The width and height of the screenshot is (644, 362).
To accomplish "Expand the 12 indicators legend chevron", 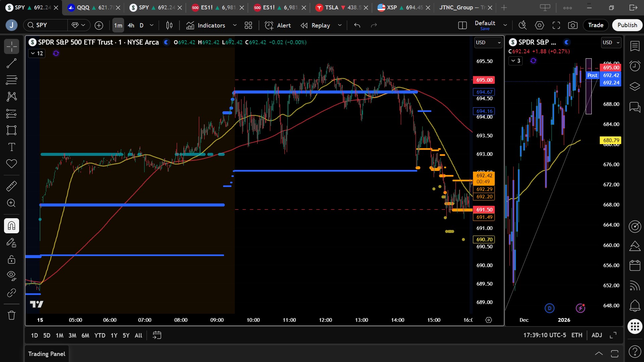I will (x=33, y=53).
